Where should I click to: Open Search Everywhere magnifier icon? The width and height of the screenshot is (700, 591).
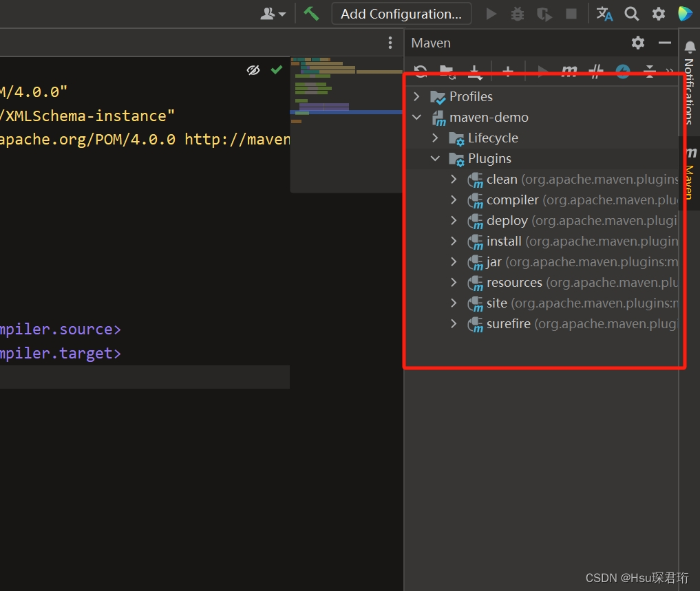pos(631,14)
